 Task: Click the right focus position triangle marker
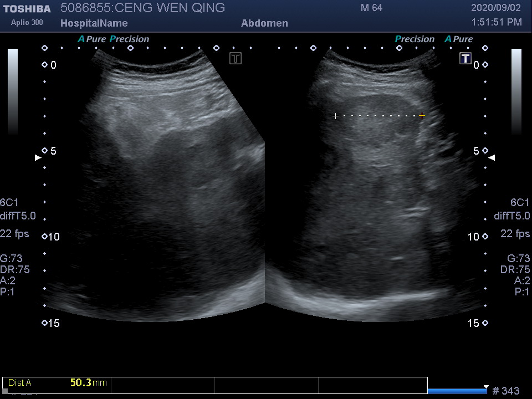[x=492, y=158]
